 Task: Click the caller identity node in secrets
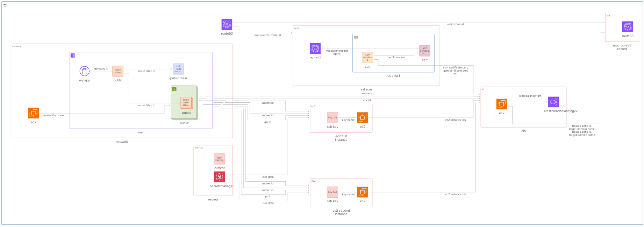pyautogui.click(x=219, y=159)
